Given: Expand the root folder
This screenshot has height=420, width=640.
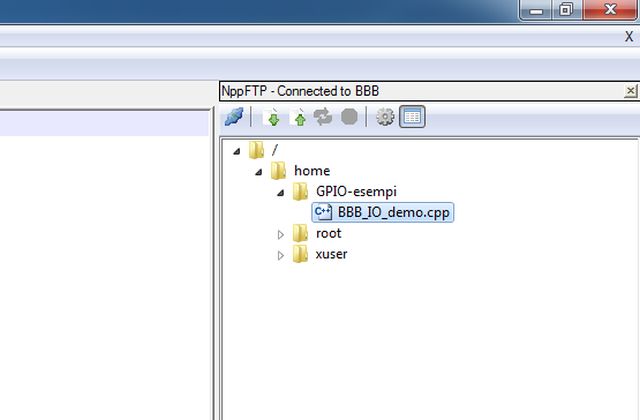Looking at the screenshot, I should 281,234.
